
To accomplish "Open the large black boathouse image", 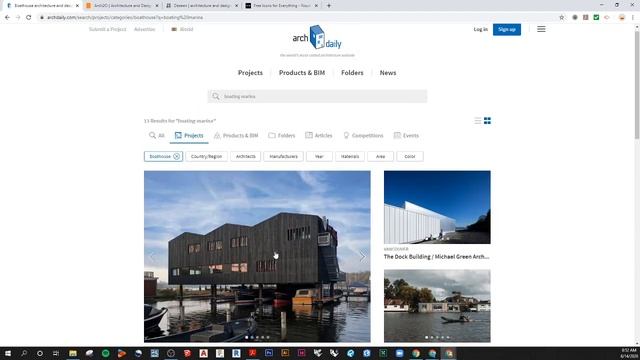I will (x=257, y=256).
